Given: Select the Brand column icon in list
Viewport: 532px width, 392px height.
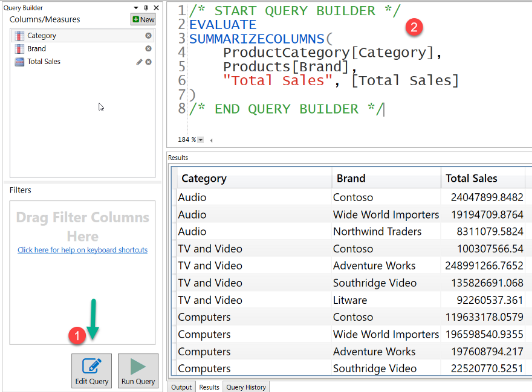Looking at the screenshot, I should coord(19,48).
